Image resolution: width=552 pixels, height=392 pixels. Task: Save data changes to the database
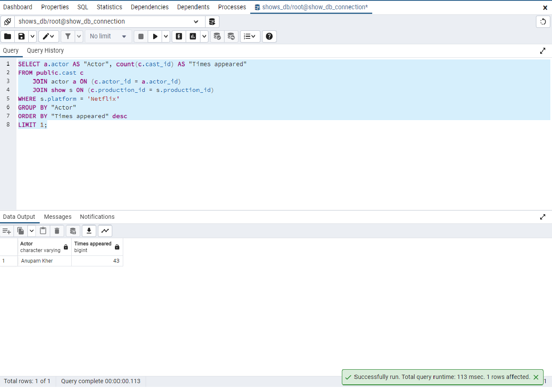[73, 231]
